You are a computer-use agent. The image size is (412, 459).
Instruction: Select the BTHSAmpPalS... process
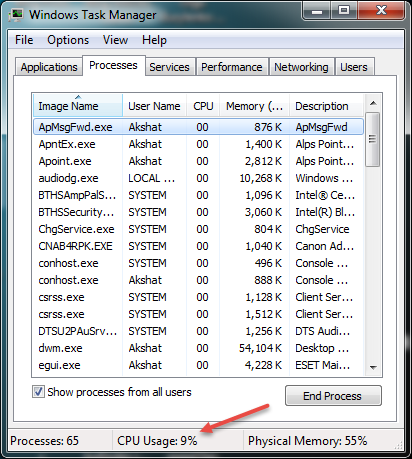pyautogui.click(x=198, y=195)
